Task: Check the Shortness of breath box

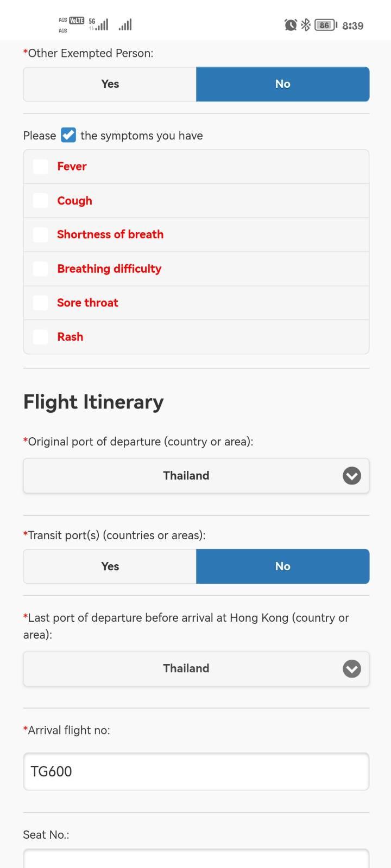Action: [41, 234]
